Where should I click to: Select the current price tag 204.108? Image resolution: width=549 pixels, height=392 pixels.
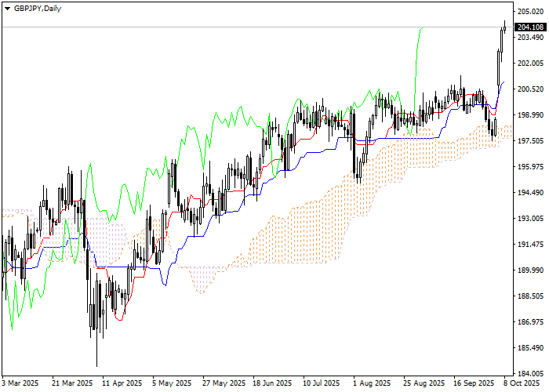tap(530, 27)
